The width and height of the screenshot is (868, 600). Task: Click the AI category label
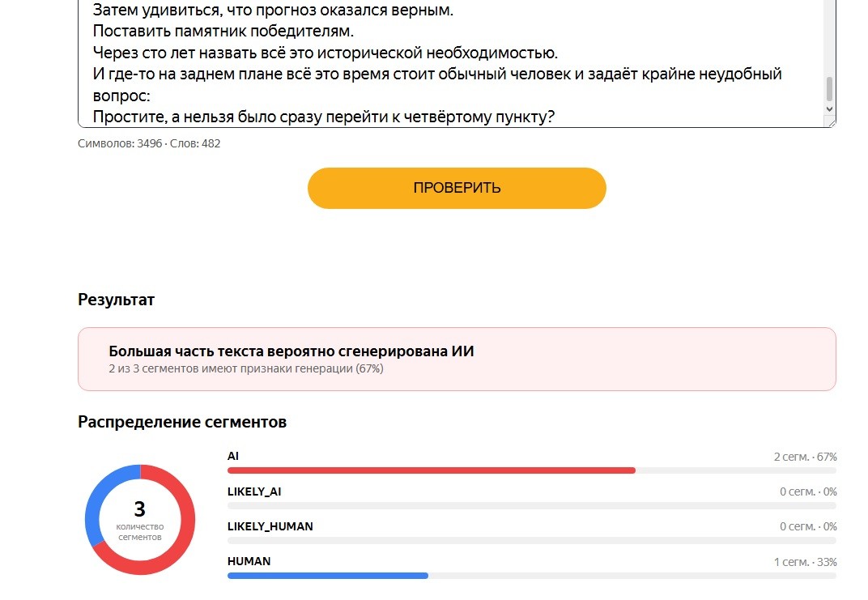[x=233, y=456]
